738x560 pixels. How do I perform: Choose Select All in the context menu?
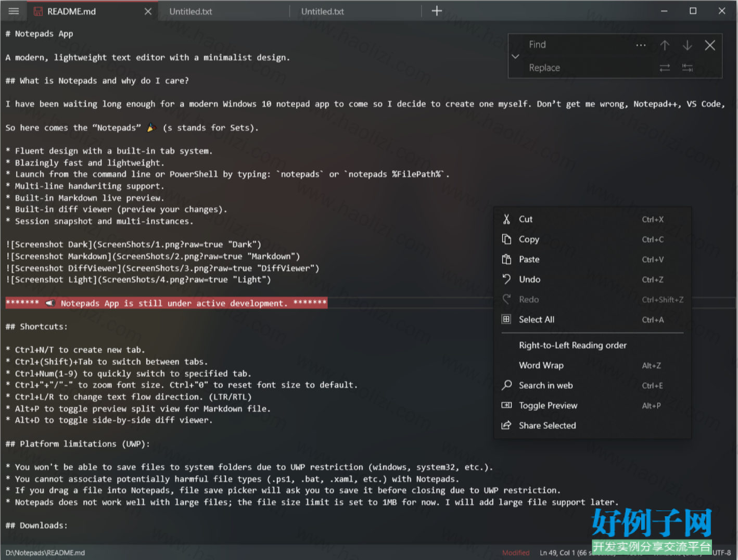(593, 320)
